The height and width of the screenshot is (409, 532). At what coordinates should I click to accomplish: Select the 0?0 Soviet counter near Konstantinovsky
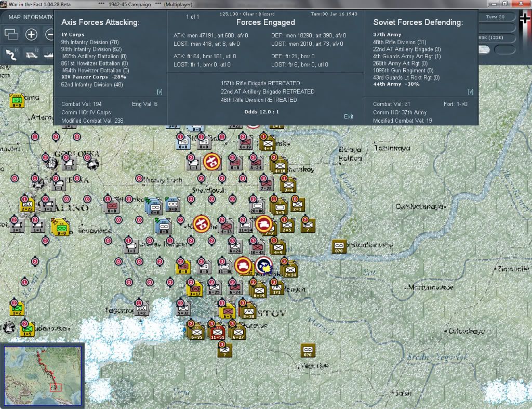[x=339, y=246]
